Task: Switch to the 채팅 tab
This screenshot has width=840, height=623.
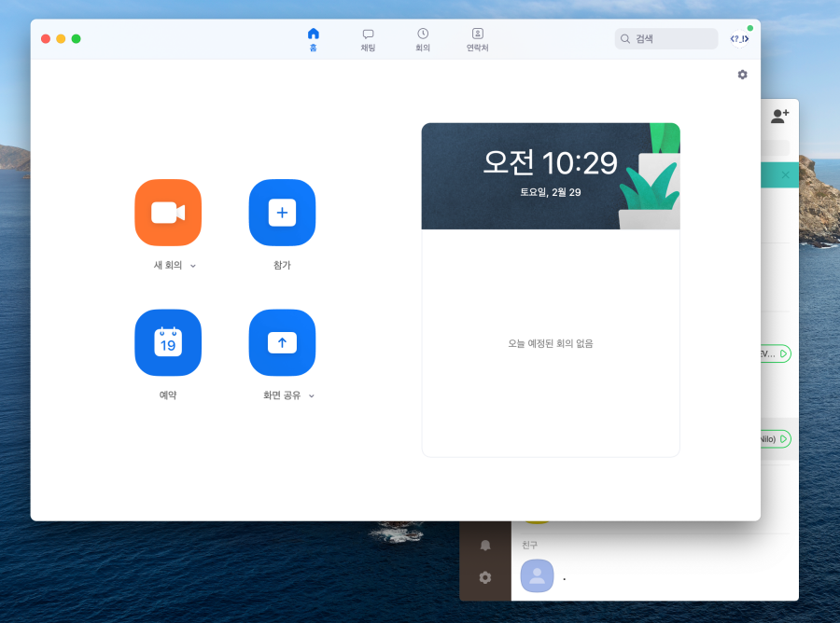Action: [x=368, y=39]
